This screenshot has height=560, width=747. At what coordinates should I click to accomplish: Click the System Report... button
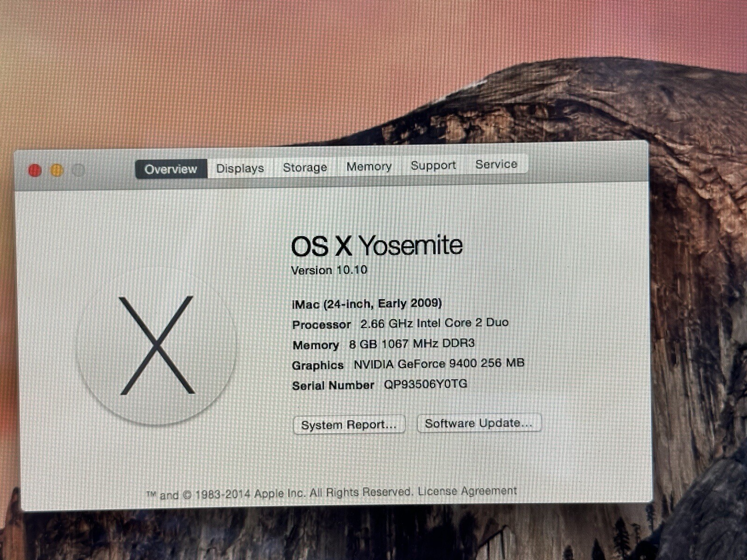point(349,425)
